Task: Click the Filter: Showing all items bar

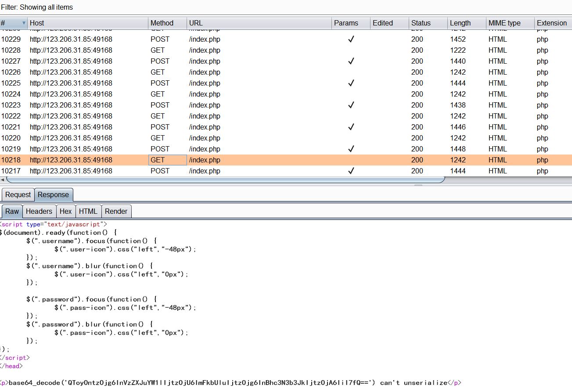Action: (x=286, y=7)
